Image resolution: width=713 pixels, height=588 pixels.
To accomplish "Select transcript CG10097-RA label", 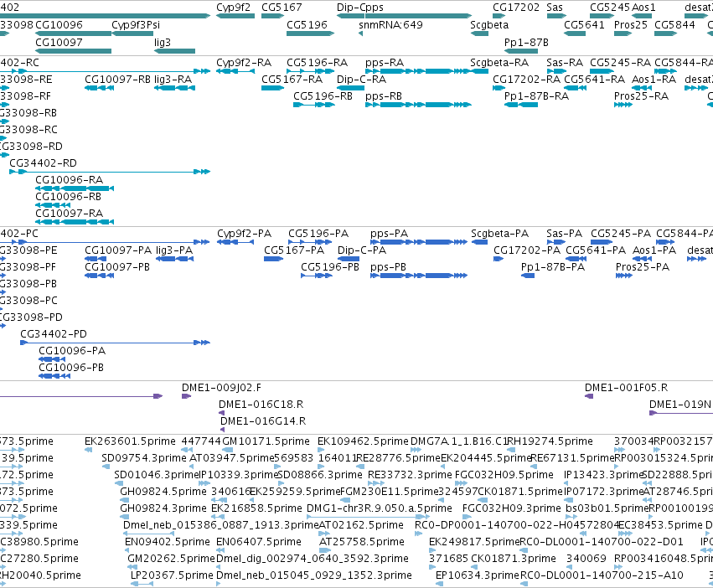I will click(x=69, y=214).
